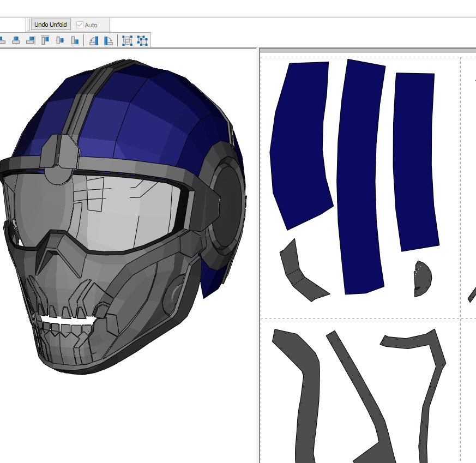Viewport: 476px width, 463px height.
Task: Align parts to horizontal center
Action: 16,40
